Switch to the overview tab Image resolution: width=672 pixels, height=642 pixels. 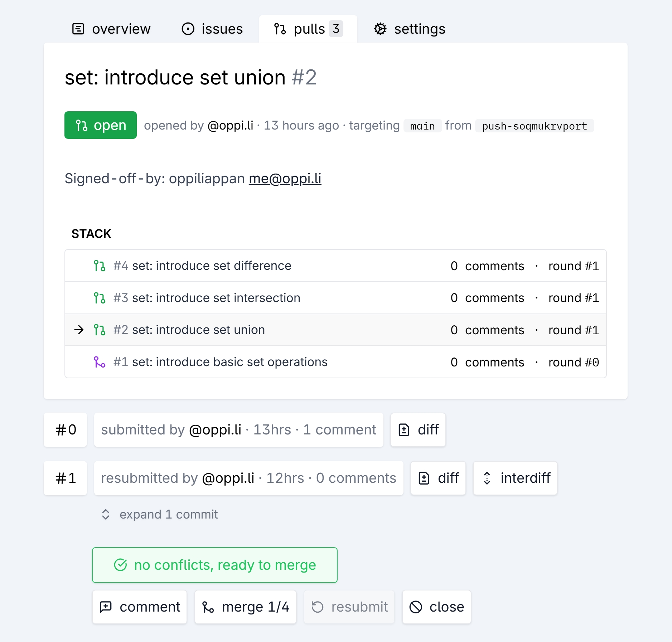coord(111,29)
